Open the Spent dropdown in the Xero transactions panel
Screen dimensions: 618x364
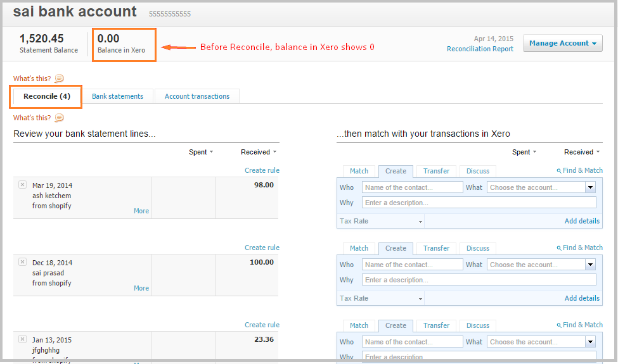tap(524, 152)
